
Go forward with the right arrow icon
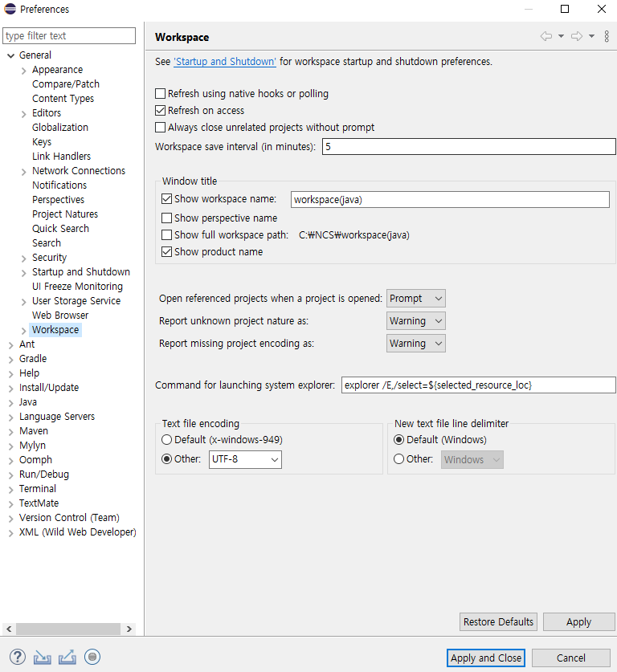(x=577, y=36)
